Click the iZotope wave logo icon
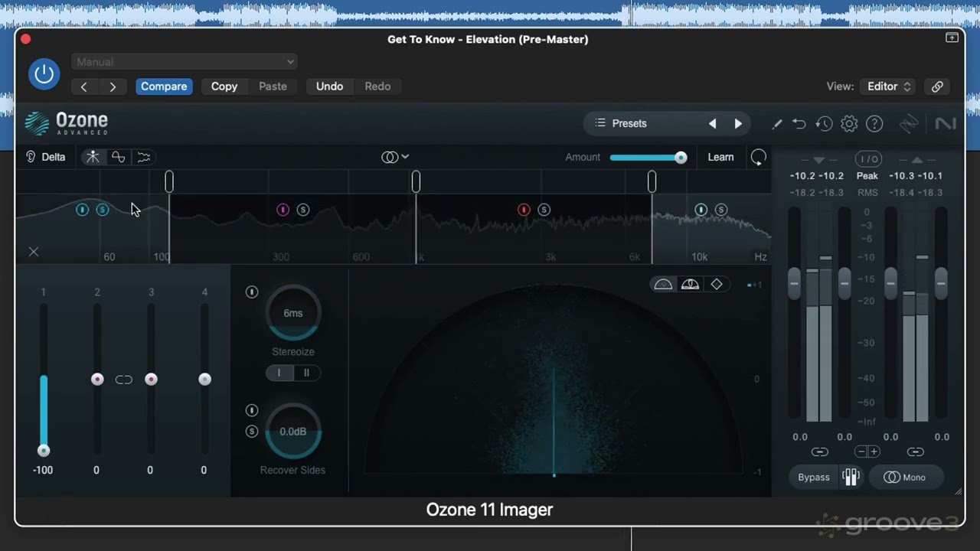Image resolution: width=980 pixels, height=551 pixels. (x=909, y=124)
